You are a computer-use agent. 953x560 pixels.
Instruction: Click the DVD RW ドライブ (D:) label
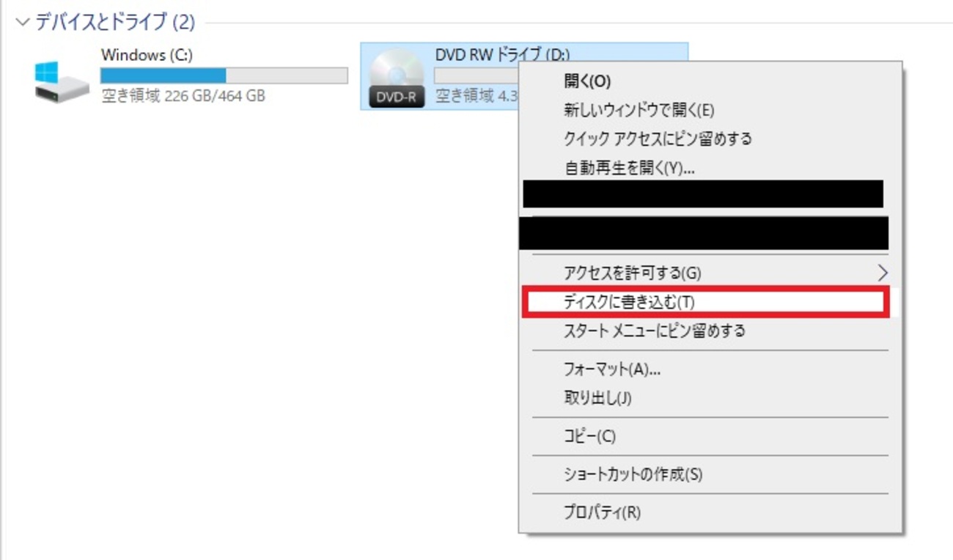click(502, 55)
